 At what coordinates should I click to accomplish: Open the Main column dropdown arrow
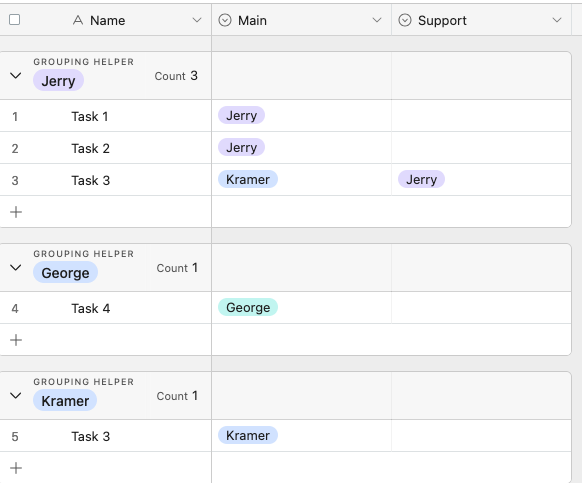[x=377, y=20]
